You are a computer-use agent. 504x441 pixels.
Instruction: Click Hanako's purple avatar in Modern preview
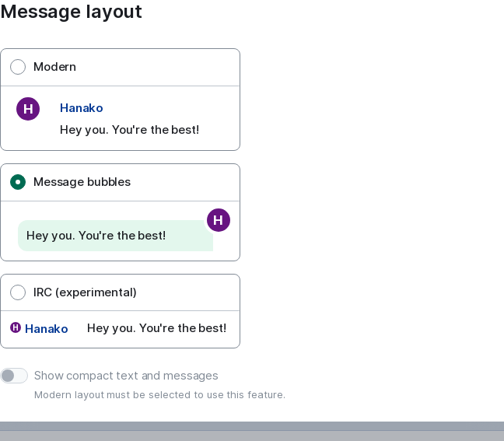[x=28, y=109]
